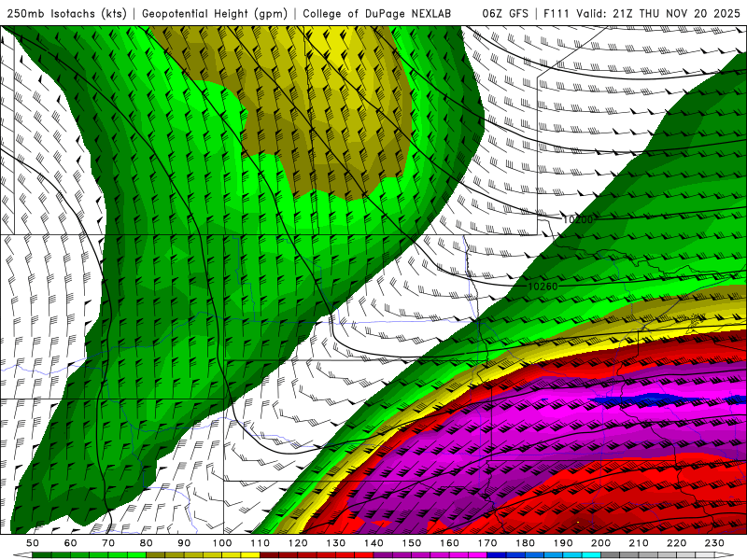This screenshot has width=747, height=560.
Task: Click the 10200 height contour label
Action: pyautogui.click(x=578, y=219)
